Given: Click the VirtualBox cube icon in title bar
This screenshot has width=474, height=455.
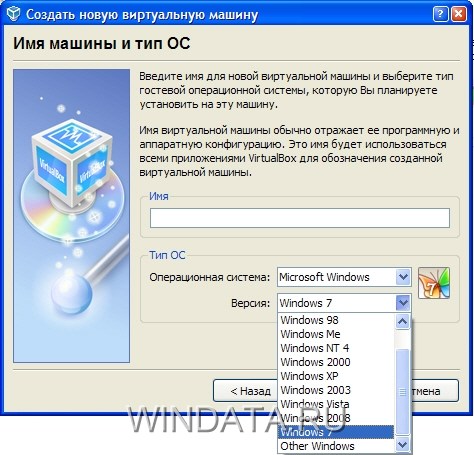Looking at the screenshot, I should pyautogui.click(x=14, y=14).
